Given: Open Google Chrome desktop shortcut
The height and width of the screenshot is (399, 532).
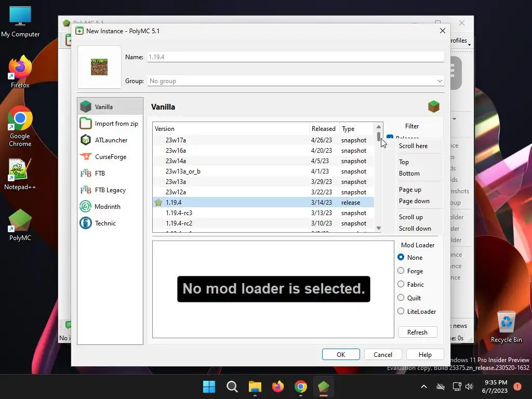Looking at the screenshot, I should pyautogui.click(x=20, y=127).
